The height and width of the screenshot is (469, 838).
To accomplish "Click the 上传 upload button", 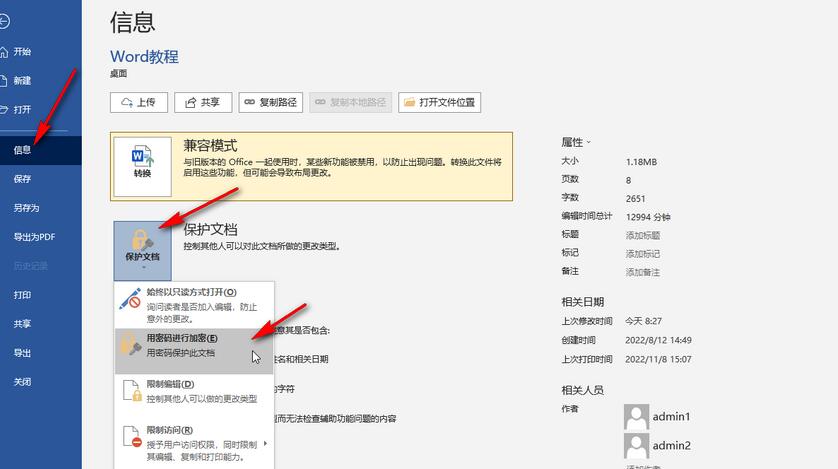I will pyautogui.click(x=139, y=103).
